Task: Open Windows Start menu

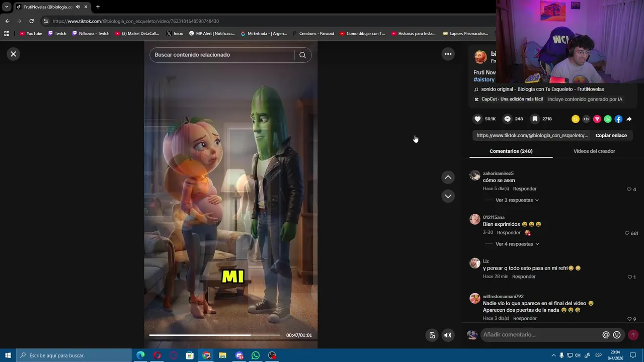Action: (x=8, y=355)
